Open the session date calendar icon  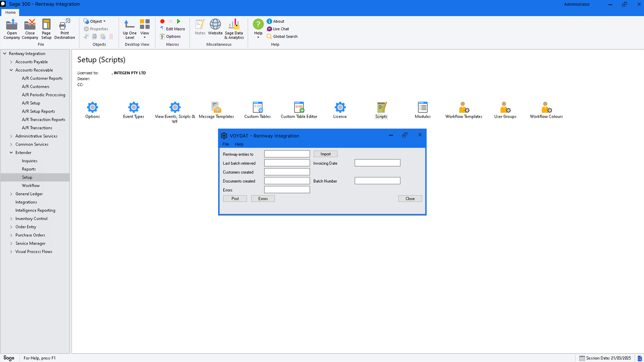(582, 358)
